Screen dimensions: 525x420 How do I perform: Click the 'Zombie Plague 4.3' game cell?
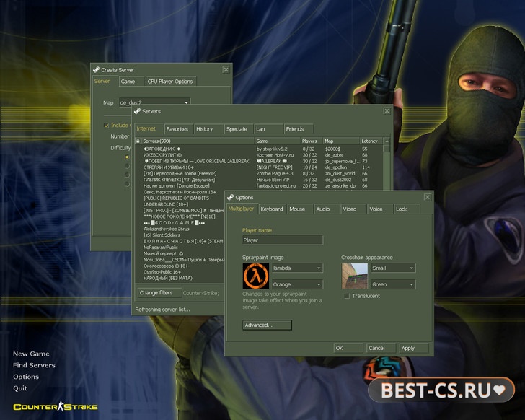tap(275, 173)
